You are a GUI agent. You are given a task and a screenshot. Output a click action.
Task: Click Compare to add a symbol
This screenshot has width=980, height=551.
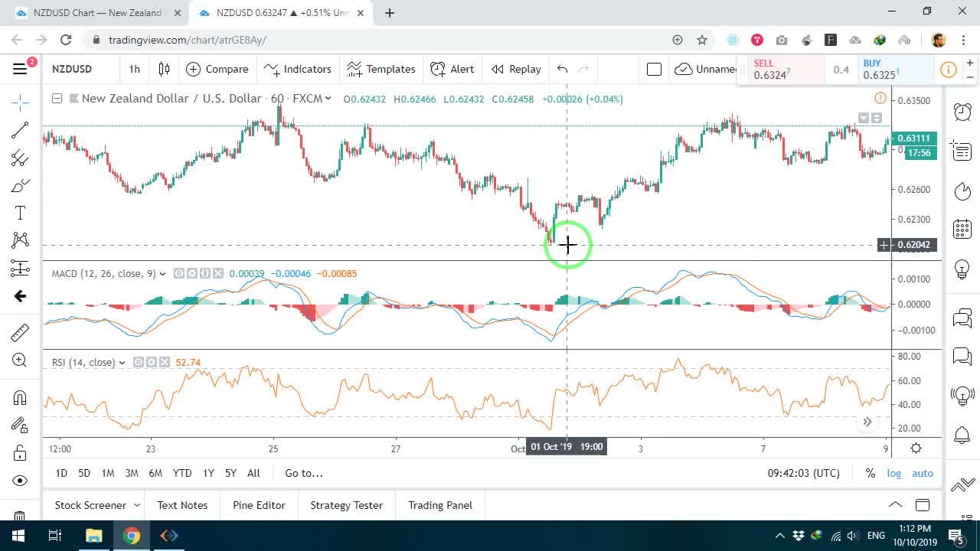[x=217, y=69]
